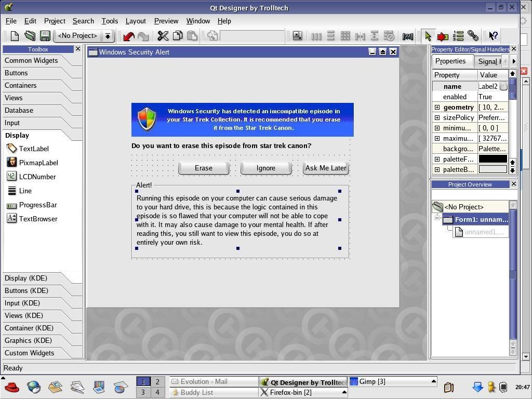Open the File menu
532x399 pixels.
click(x=11, y=21)
